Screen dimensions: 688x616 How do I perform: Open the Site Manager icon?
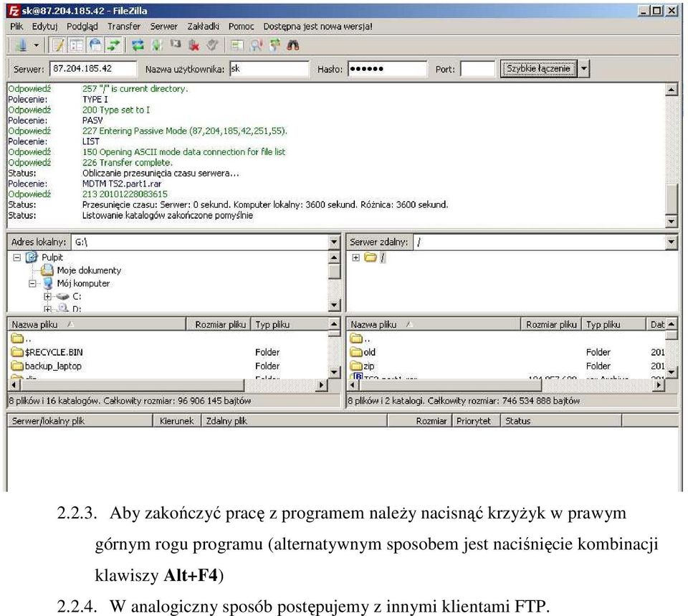click(21, 45)
